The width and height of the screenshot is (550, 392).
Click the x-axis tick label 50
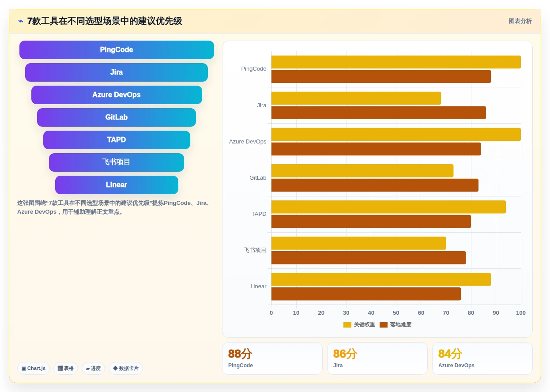coord(396,313)
